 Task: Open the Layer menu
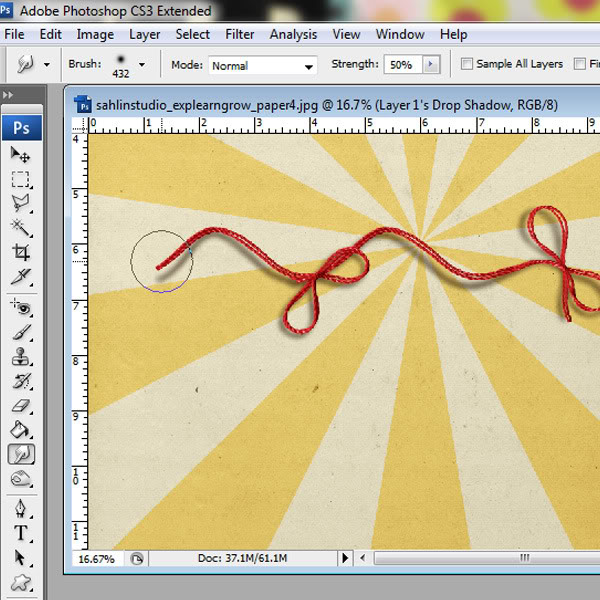(x=145, y=34)
